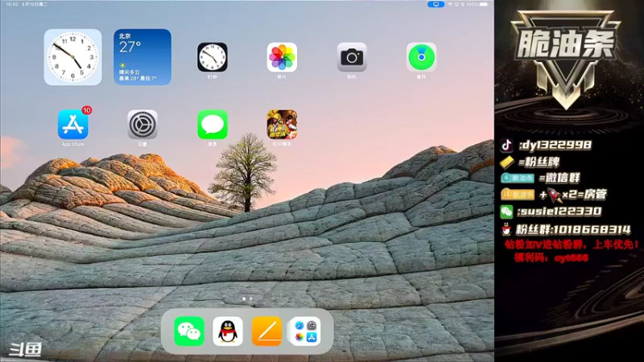Click the WeChat ID susie122330 text
644x362 pixels.
559,212
